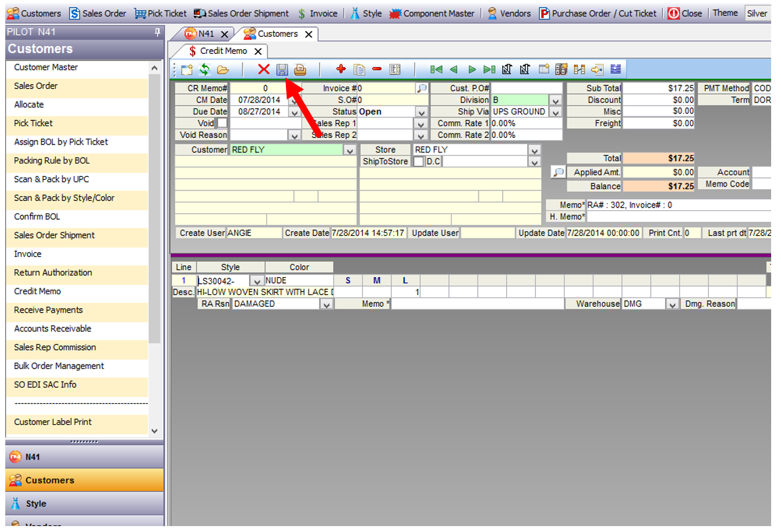Screen dimensions: 781x532
Task: Open Pick Ticket from the top toolbar
Action: click(x=160, y=13)
